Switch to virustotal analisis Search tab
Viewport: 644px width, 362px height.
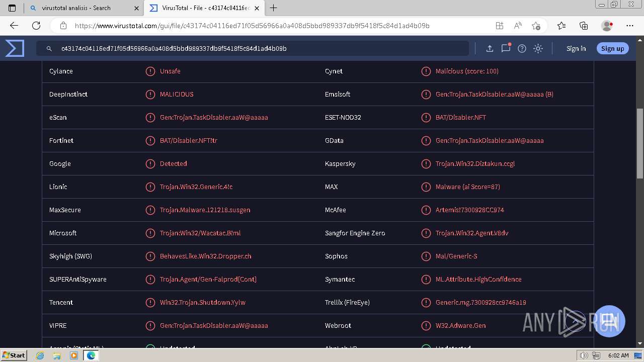84,8
